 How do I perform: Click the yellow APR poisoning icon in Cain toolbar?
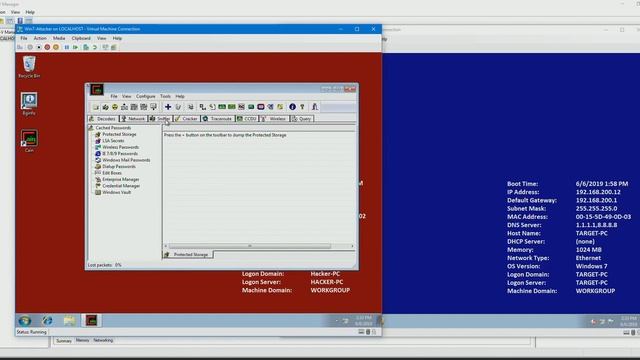click(x=115, y=107)
